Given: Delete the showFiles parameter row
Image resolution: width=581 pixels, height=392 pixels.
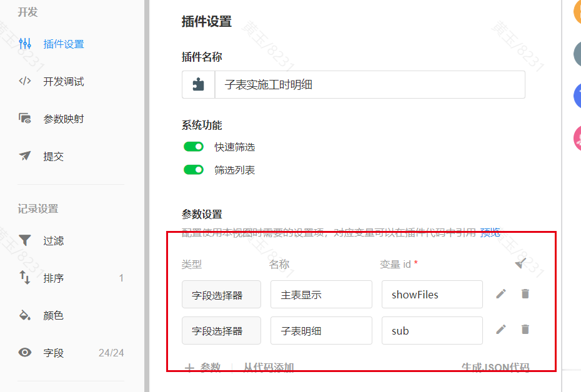Looking at the screenshot, I should coord(525,293).
